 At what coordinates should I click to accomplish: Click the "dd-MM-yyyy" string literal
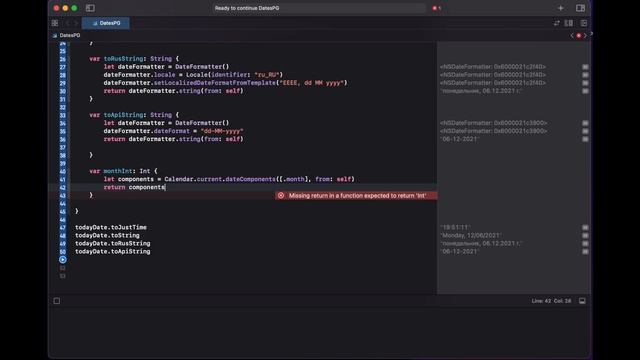(222, 131)
